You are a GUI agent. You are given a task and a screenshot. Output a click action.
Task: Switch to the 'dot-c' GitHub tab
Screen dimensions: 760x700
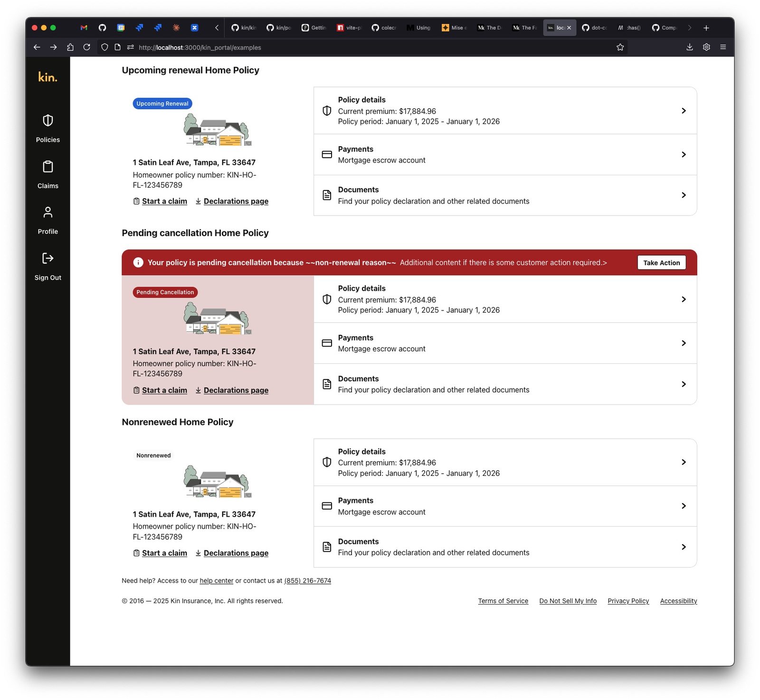click(x=594, y=28)
